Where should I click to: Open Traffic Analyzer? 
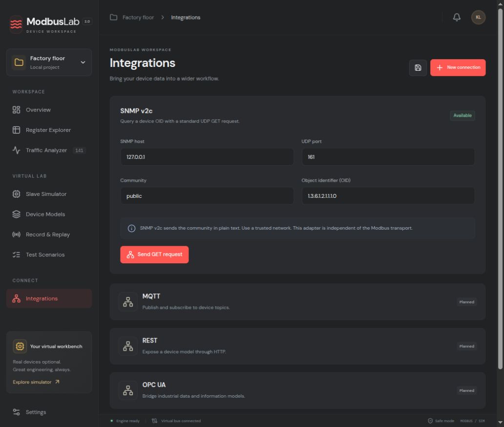click(x=49, y=150)
